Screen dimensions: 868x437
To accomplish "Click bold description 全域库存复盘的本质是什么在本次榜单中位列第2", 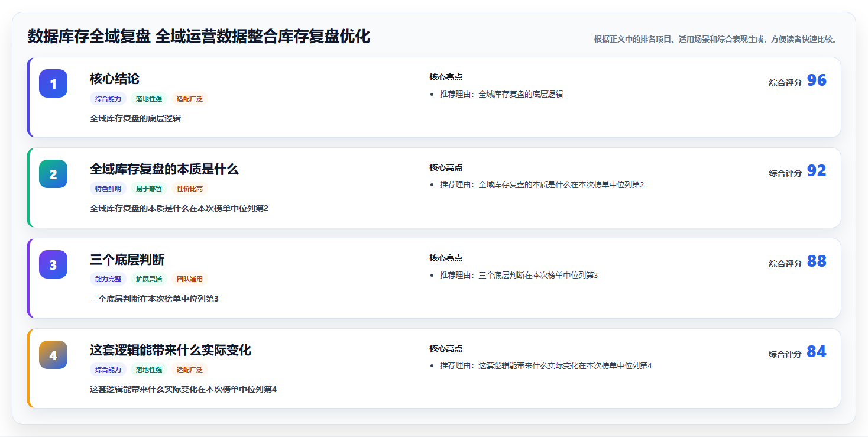I will click(179, 208).
